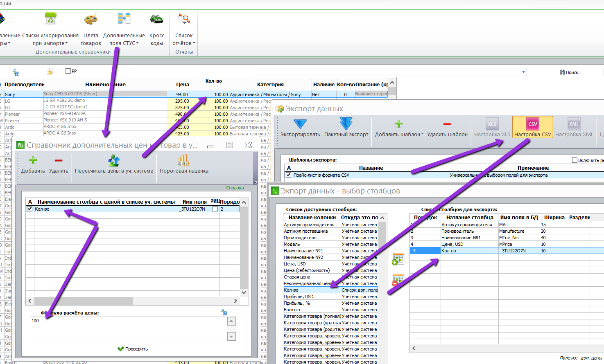Open the Справка link
Viewport: 604px width, 364px height.
tap(235, 188)
